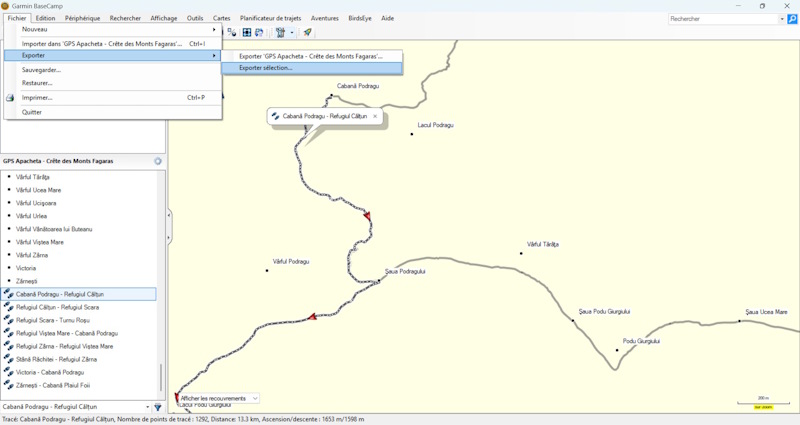Click the Podu Giurgiului waypoint on map
Screen dimensions: 800x425
[x=617, y=350]
